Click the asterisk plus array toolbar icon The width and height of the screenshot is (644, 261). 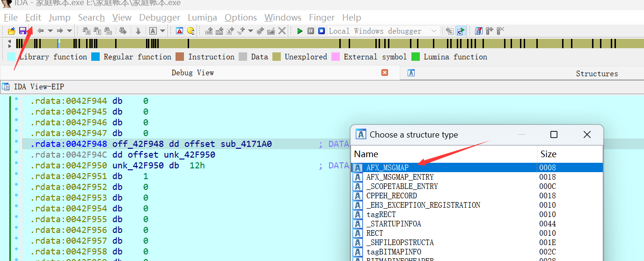pos(260,31)
